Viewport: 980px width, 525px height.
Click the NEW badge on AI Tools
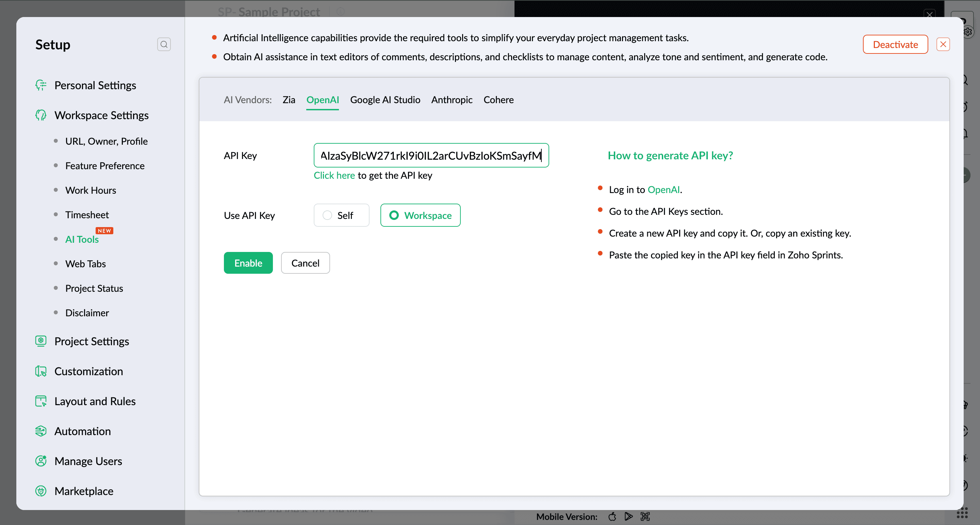pos(104,231)
